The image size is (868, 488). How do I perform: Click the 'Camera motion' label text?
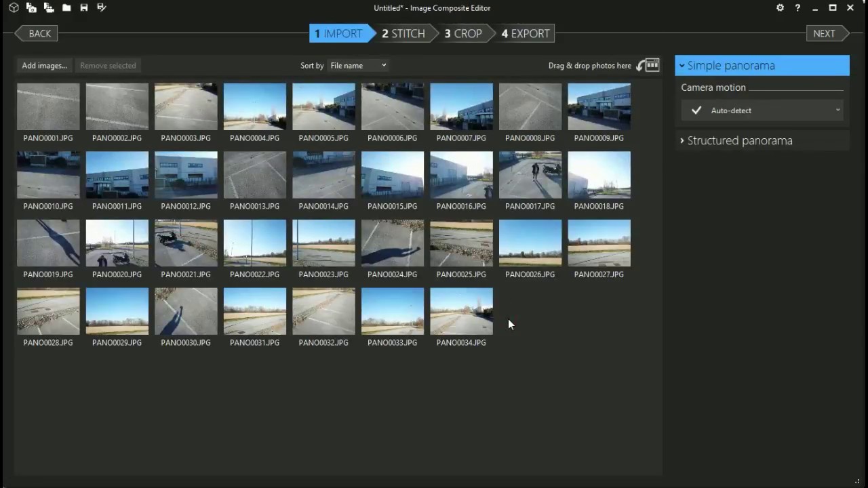click(x=713, y=87)
